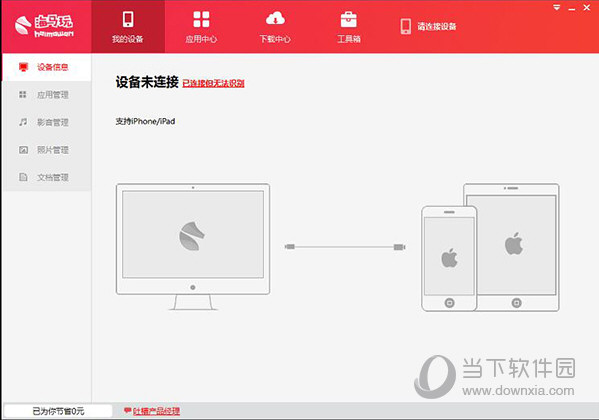The image size is (599, 420).
Task: Click the 设备未连接 heading
Action: [x=147, y=82]
